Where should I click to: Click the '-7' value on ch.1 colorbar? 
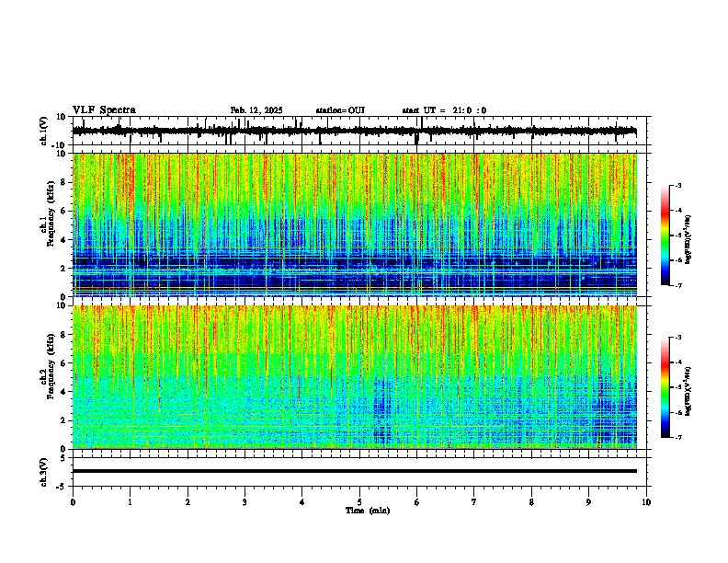pos(677,285)
